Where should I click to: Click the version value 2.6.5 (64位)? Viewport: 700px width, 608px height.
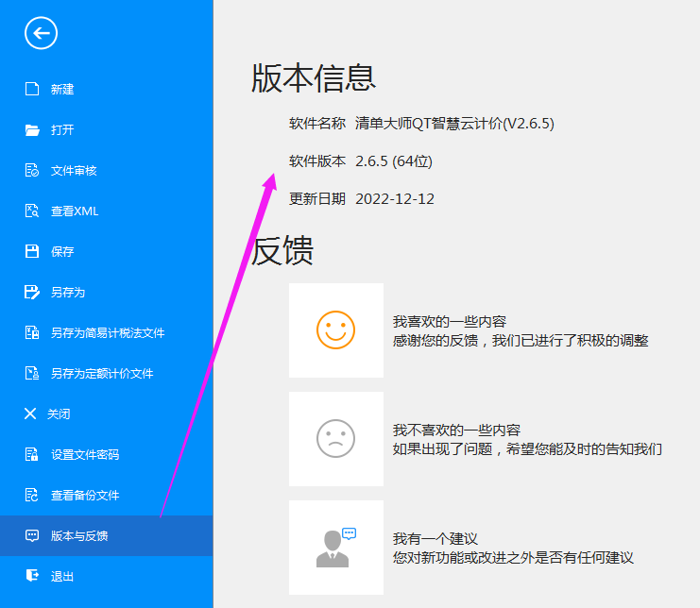pos(394,161)
